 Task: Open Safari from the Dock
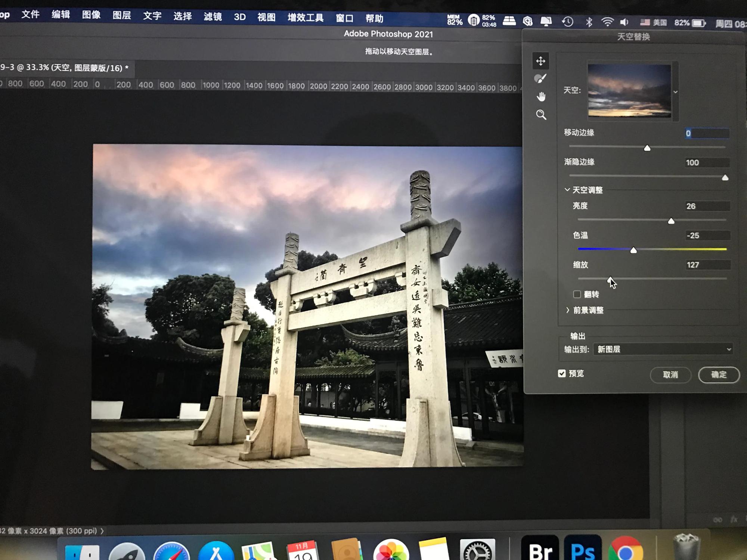tap(171, 551)
